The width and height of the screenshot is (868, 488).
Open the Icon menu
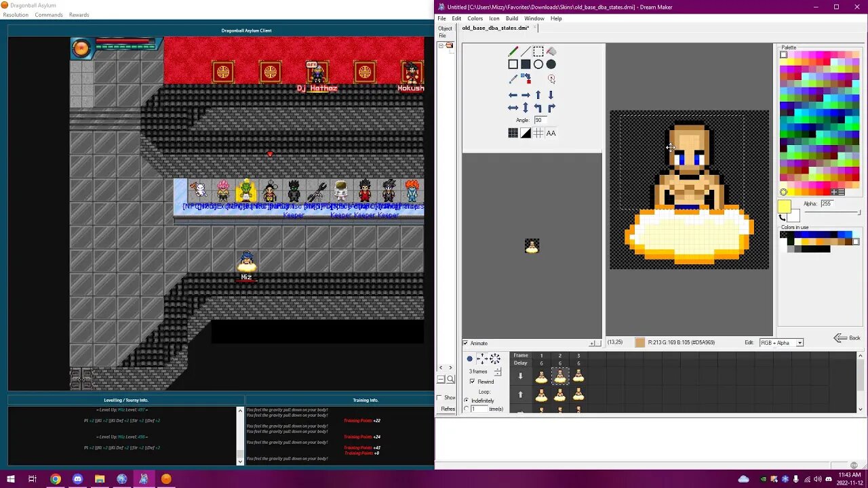[494, 18]
